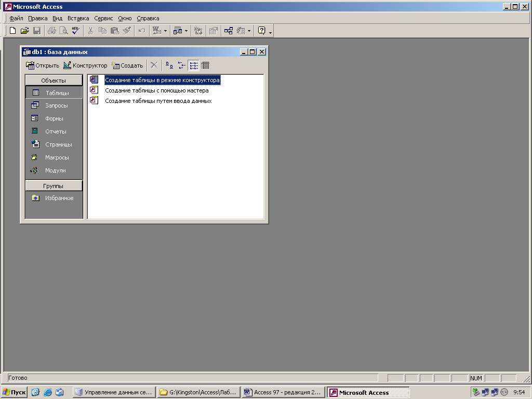Click the Создать button
Screen dimensions: 532x399
point(127,65)
